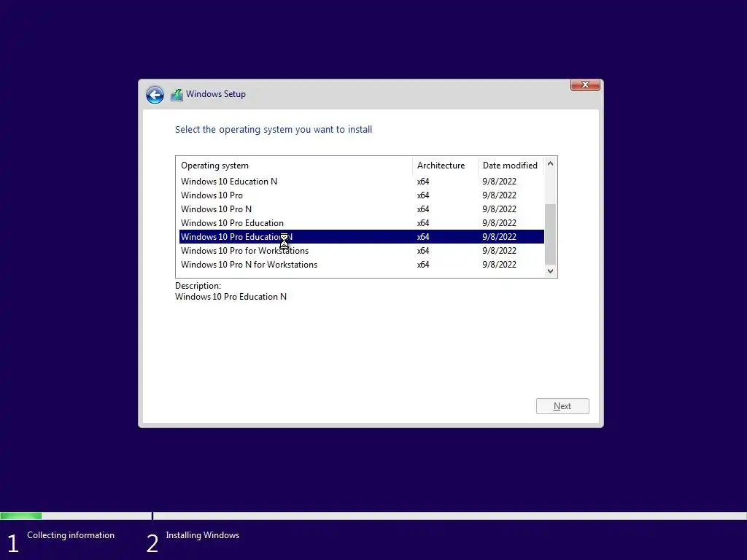The image size is (747, 560).
Task: Select Windows 10 Pro Education row
Action: pos(362,223)
